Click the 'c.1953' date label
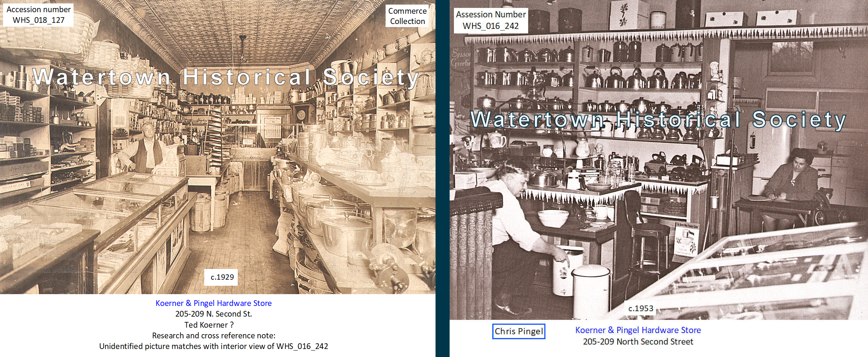Viewport: 868px width, 357px height. coord(641,309)
